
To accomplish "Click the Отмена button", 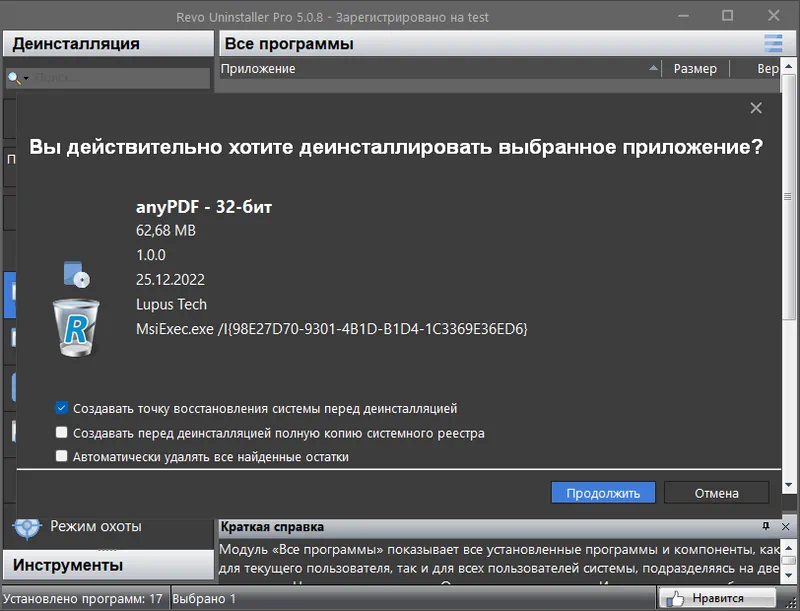I will coord(716,493).
